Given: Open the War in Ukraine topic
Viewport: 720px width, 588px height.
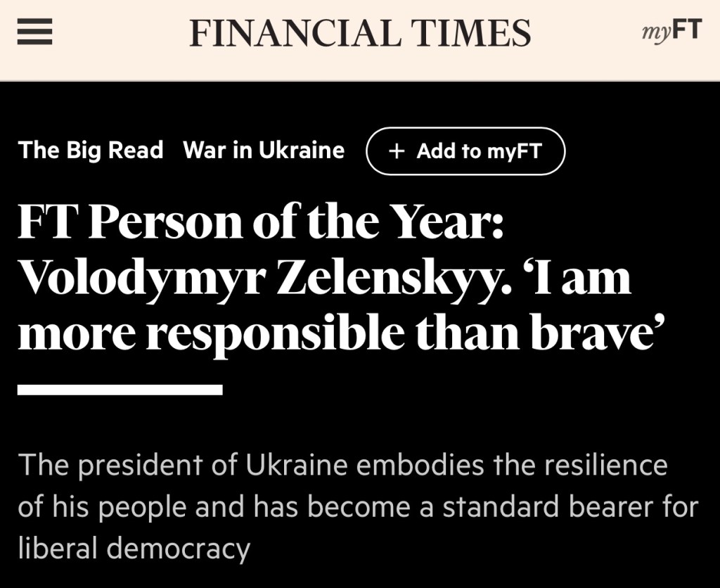Looking at the screenshot, I should tap(264, 150).
